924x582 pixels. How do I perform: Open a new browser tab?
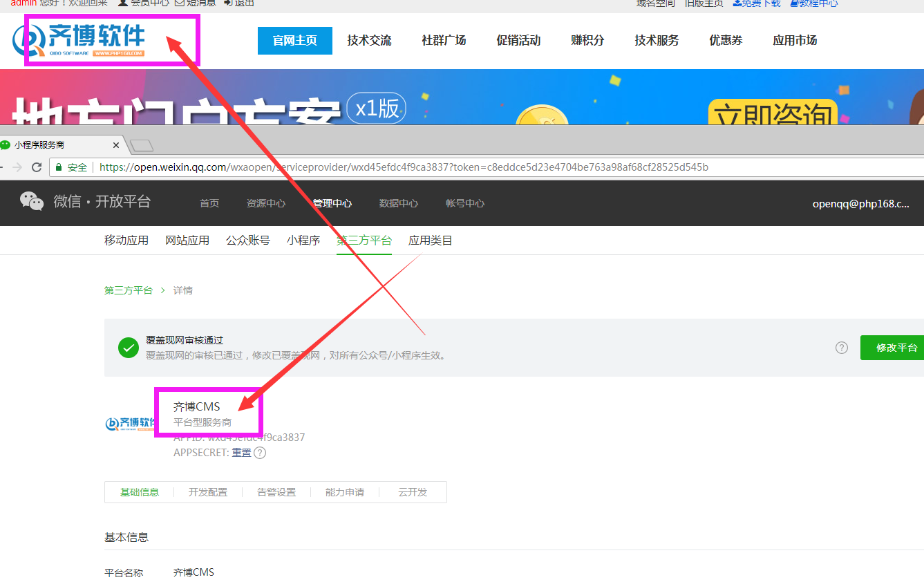142,145
